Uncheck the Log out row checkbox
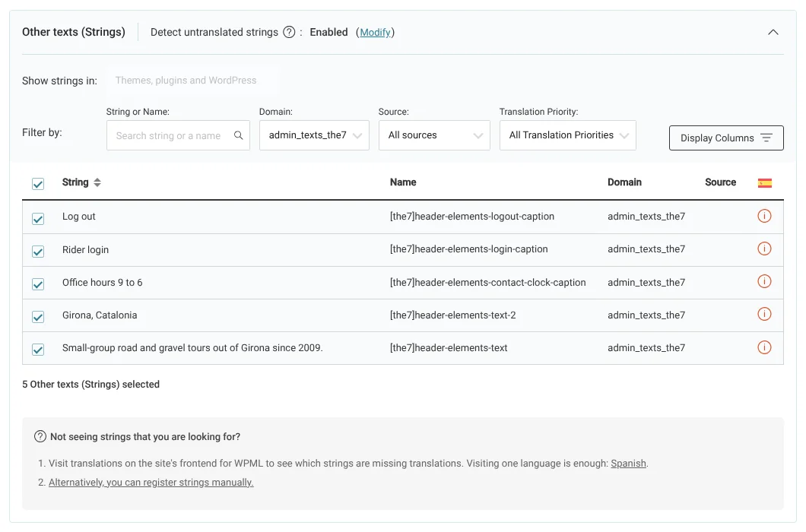This screenshot has height=532, width=806. tap(38, 219)
